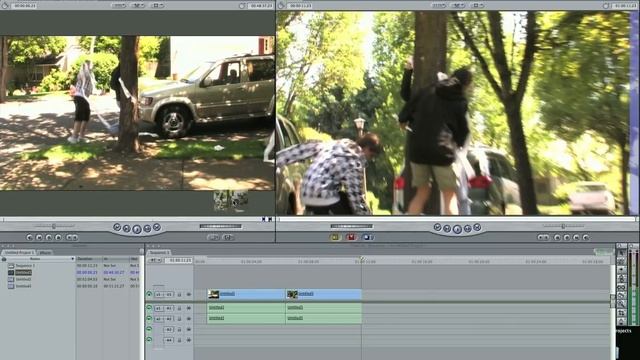Click Mark Clip button in Viewer
The width and height of the screenshot is (640, 360).
click(39, 237)
